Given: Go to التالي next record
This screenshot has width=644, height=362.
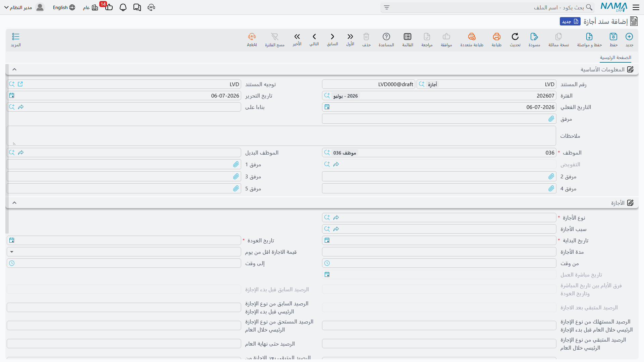Looking at the screenshot, I should coord(314,37).
